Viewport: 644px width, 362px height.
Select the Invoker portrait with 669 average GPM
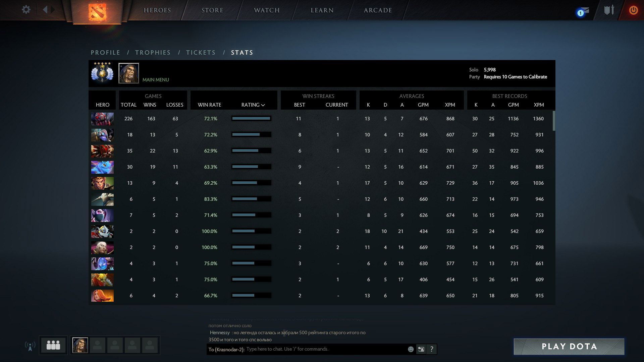point(102,247)
